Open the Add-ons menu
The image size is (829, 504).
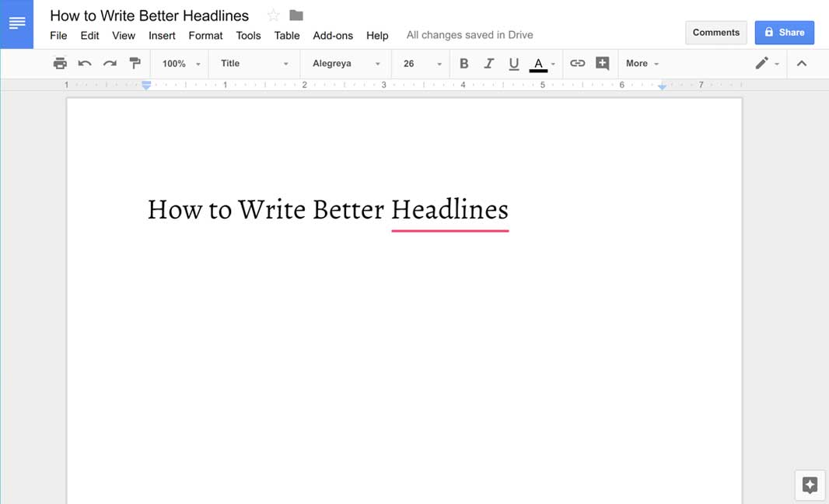click(333, 35)
